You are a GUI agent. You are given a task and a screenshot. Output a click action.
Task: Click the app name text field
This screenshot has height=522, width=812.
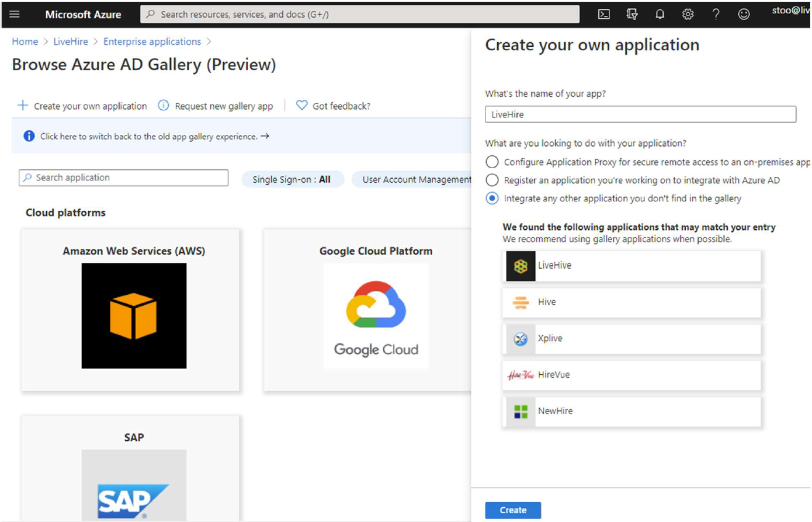pos(640,114)
